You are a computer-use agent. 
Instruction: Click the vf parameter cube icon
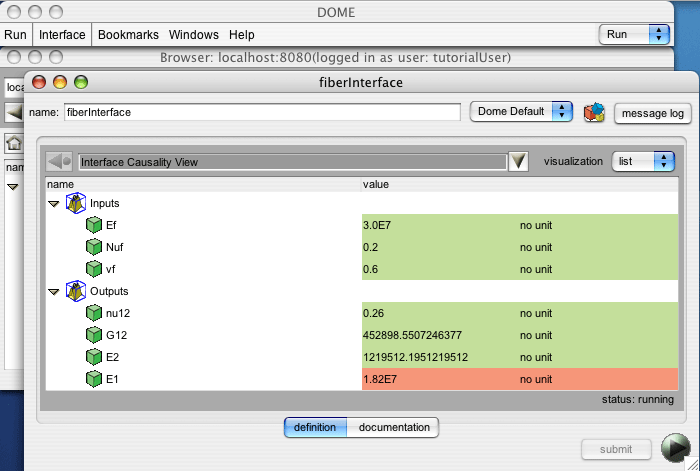(94, 269)
